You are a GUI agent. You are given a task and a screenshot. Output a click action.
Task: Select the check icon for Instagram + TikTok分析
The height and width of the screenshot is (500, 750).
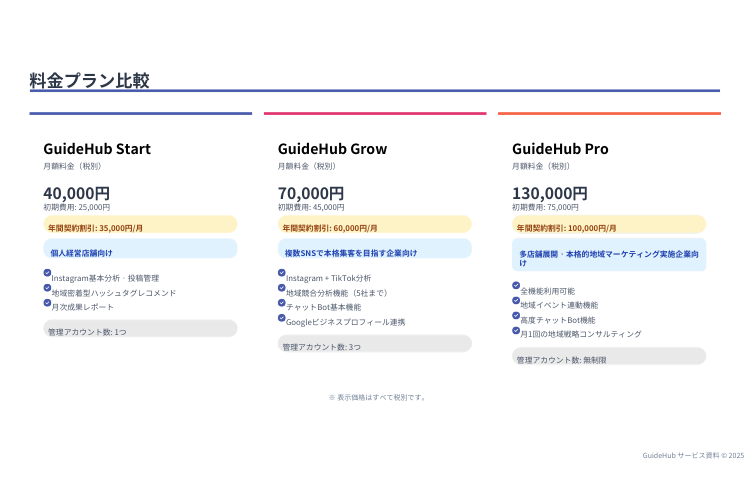282,272
